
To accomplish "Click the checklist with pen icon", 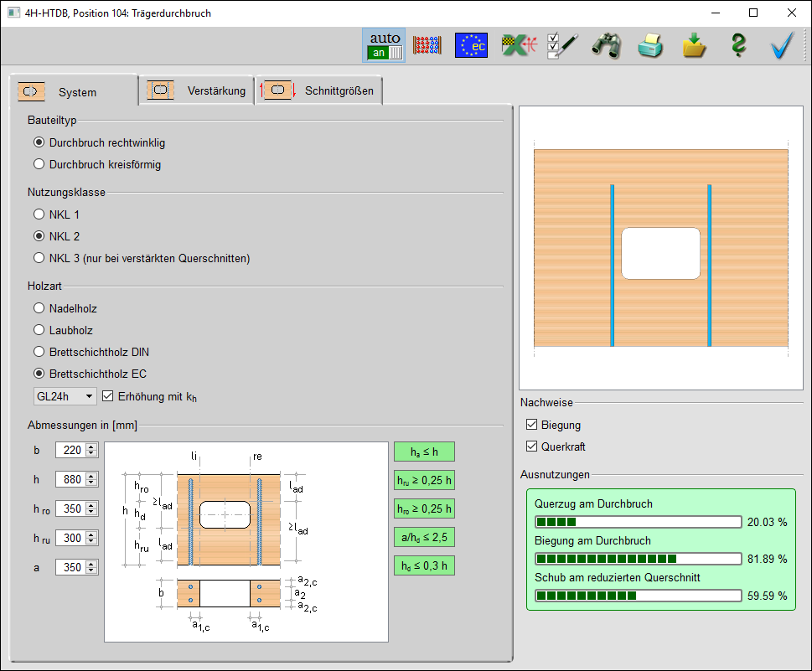I will [562, 45].
